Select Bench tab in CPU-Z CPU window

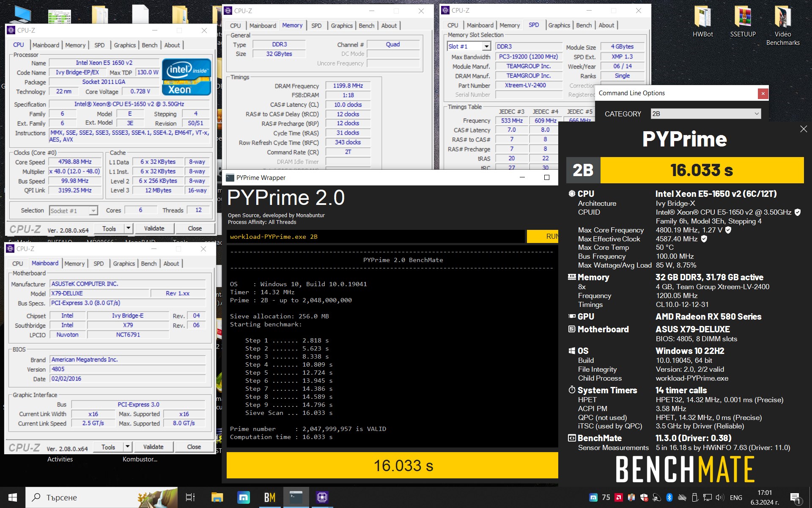(149, 45)
